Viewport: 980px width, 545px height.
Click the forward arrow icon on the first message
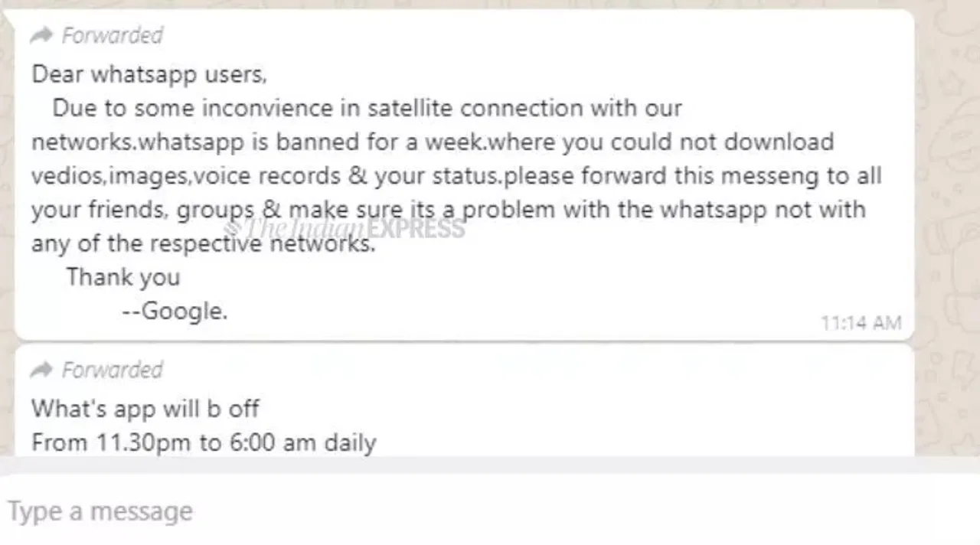coord(41,34)
